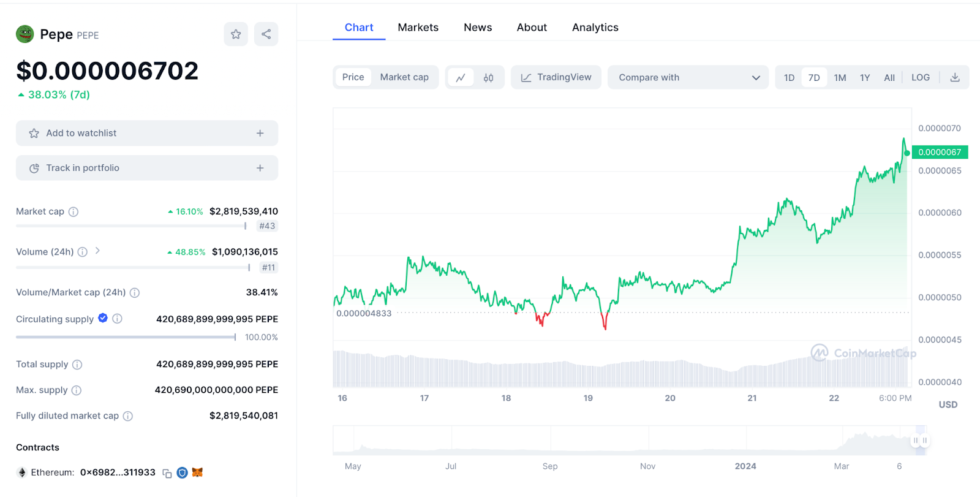Select the line chart type icon
The height and width of the screenshot is (497, 980).
pyautogui.click(x=461, y=77)
